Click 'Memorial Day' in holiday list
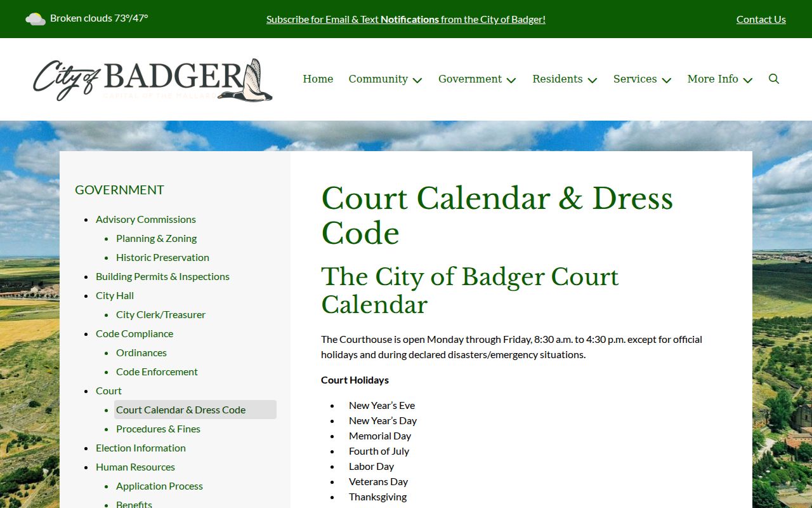Viewport: 812px width, 508px height. click(x=380, y=436)
